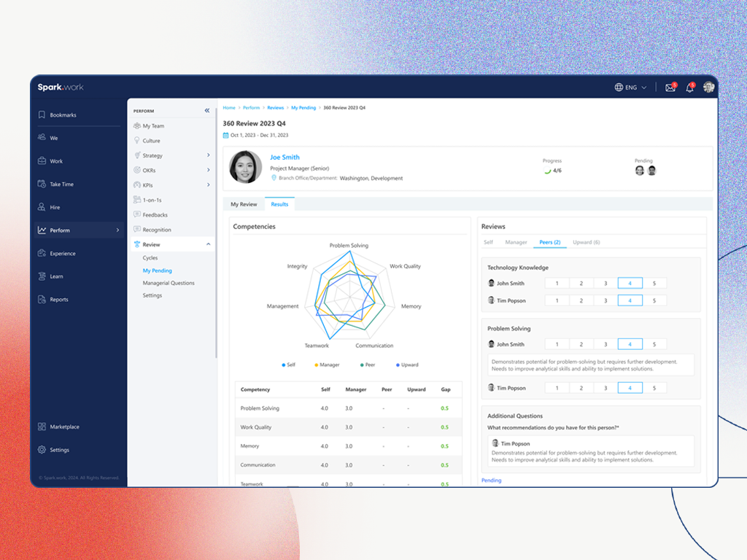Open the Experience icon
The width and height of the screenshot is (747, 560).
[x=42, y=253]
